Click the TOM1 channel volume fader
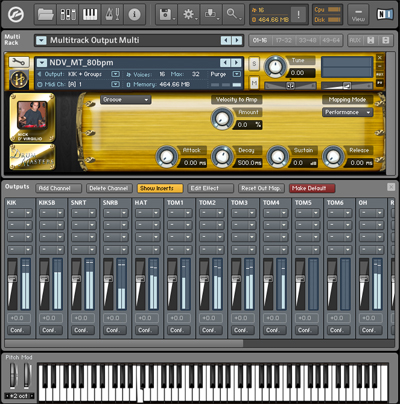Screen dimensions: 400x404 172,279
